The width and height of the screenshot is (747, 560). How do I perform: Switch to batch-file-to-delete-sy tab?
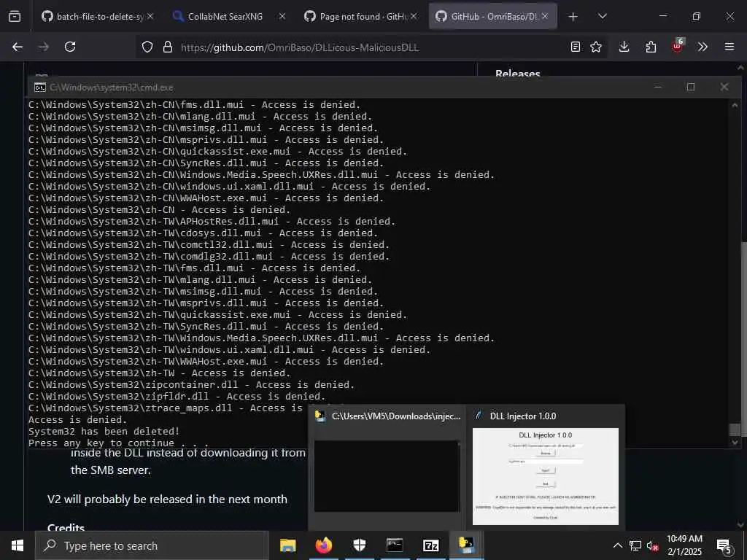click(x=97, y=17)
